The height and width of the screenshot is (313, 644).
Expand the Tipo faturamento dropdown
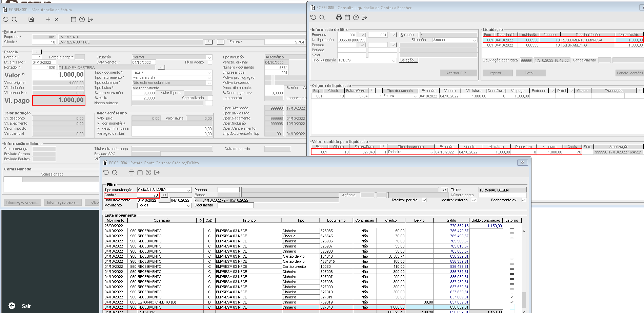[x=209, y=78]
